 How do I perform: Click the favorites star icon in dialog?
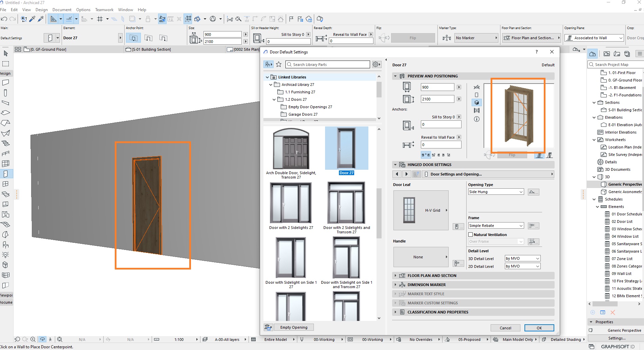[x=279, y=64]
